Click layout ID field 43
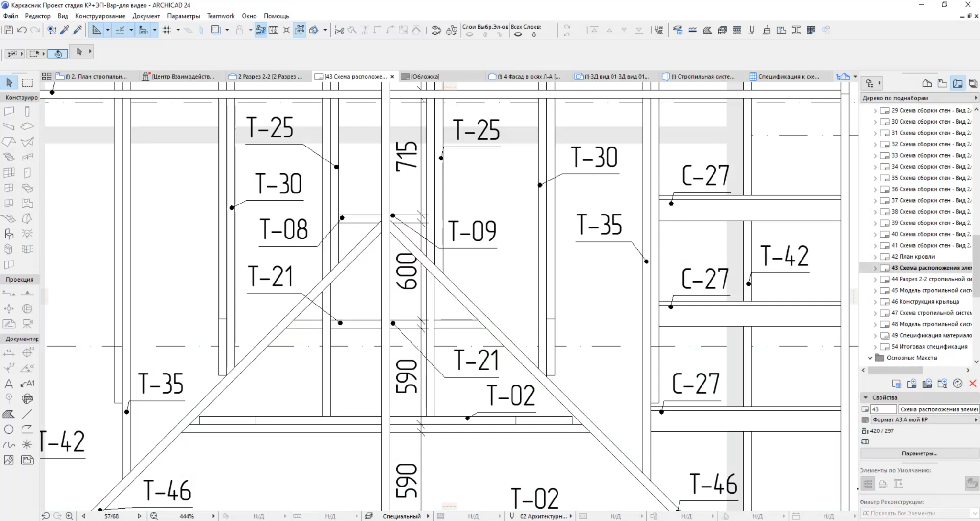 click(883, 409)
